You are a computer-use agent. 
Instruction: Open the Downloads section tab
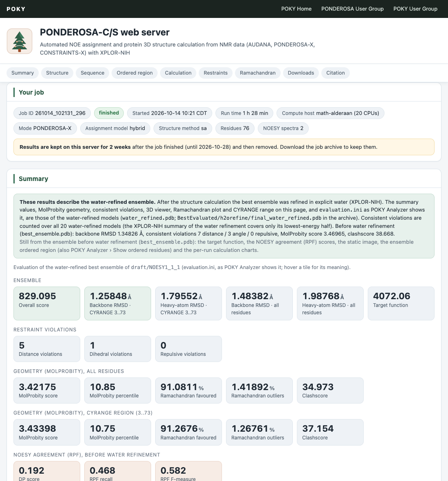[301, 73]
